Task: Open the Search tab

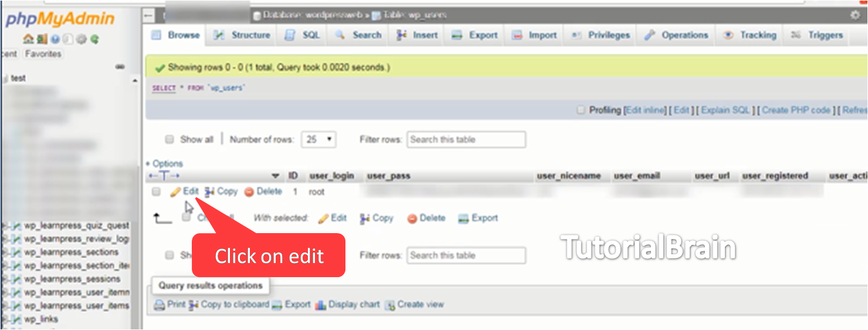Action: 358,35
